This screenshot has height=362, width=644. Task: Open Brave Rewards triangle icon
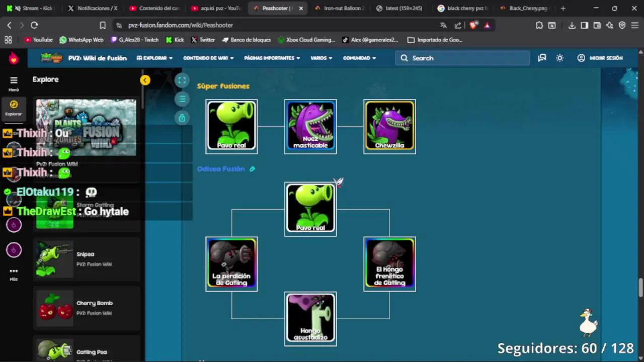pyautogui.click(x=487, y=25)
